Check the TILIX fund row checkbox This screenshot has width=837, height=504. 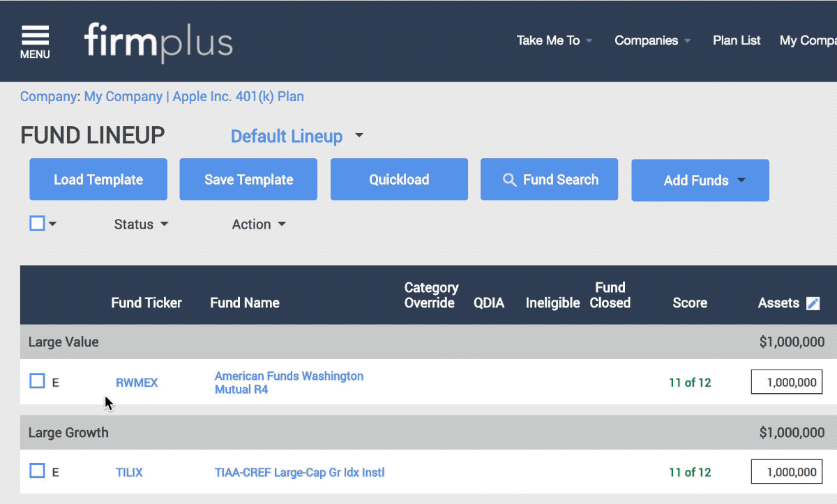click(37, 471)
